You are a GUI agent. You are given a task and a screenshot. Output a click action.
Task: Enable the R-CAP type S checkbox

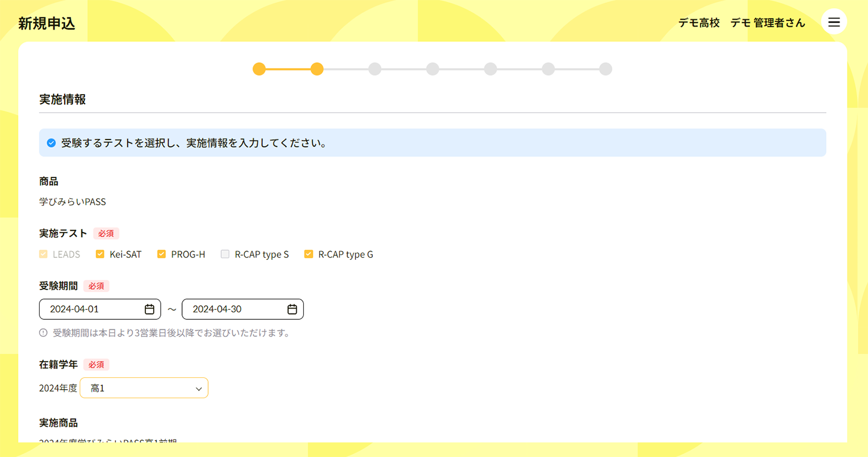pos(225,254)
